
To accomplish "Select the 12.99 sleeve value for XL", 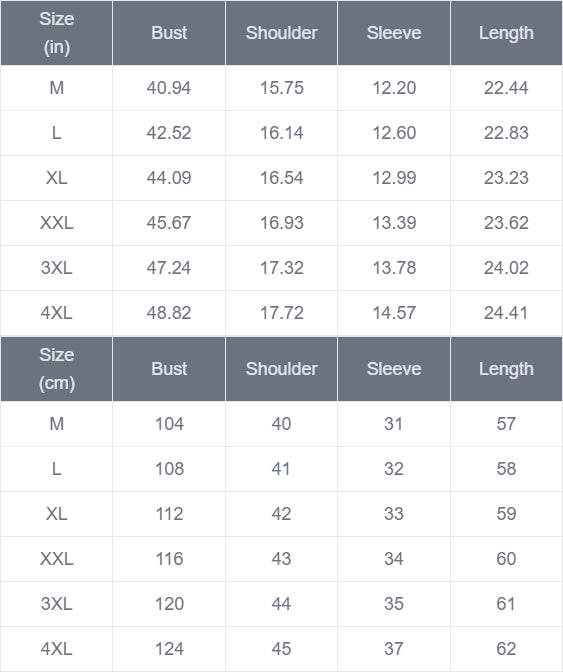I will coord(394,178).
